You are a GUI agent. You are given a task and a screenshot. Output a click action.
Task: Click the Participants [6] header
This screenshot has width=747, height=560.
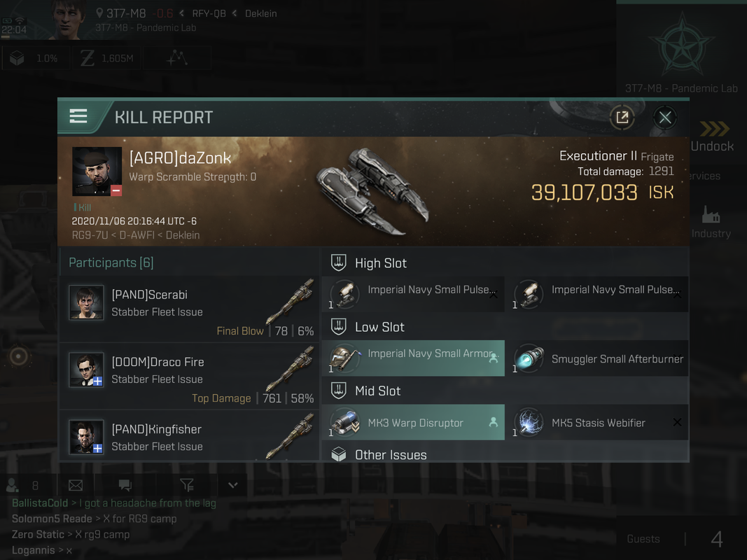click(111, 262)
